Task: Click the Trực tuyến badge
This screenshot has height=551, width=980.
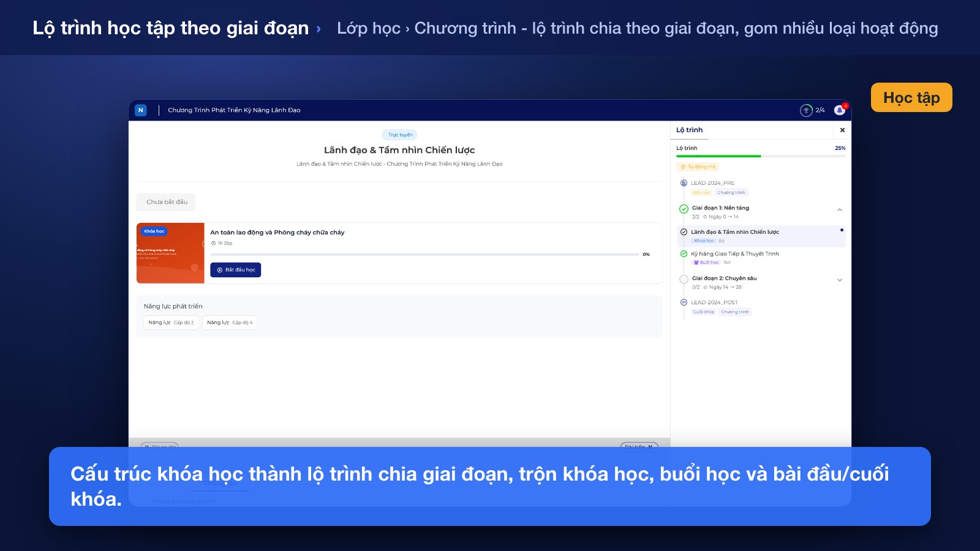Action: point(400,135)
